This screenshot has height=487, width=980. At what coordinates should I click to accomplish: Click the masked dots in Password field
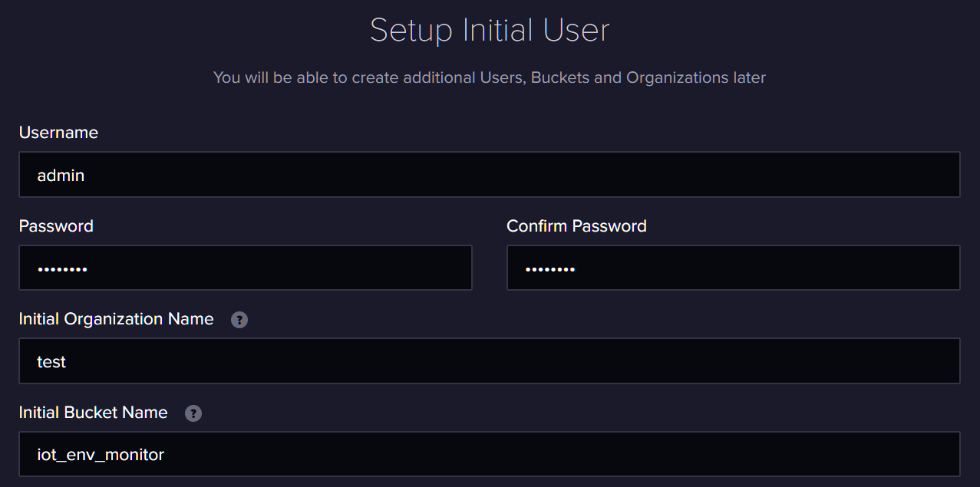pos(62,269)
